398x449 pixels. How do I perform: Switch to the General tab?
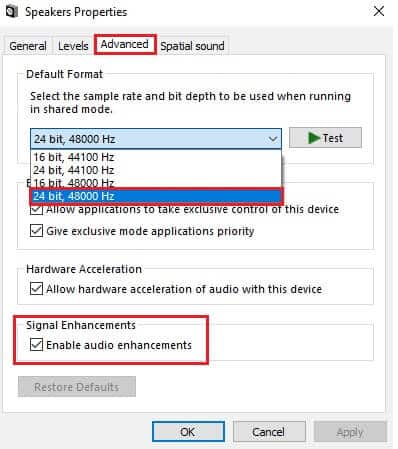click(28, 46)
